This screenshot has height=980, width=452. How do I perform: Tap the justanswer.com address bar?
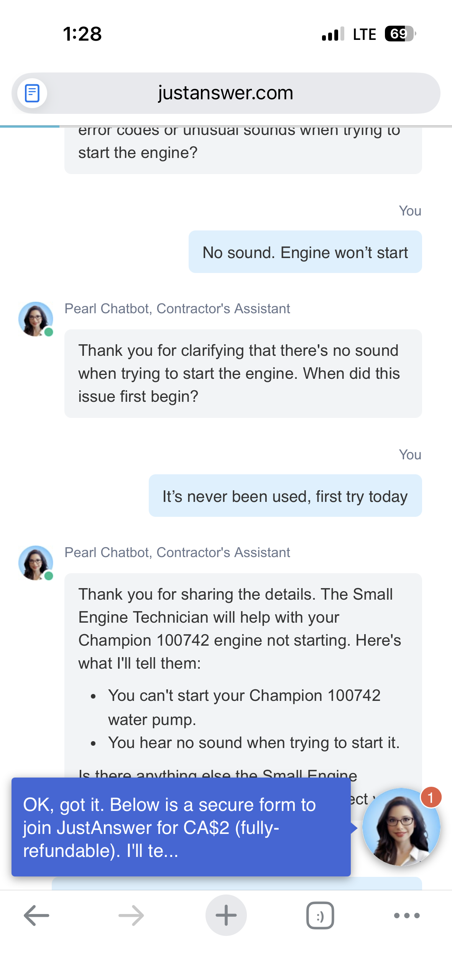tap(225, 93)
